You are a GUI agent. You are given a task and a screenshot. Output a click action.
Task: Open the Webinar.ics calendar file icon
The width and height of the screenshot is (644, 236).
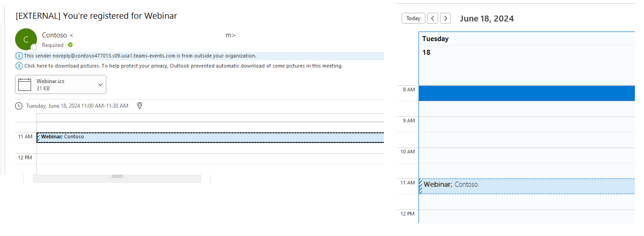point(25,84)
